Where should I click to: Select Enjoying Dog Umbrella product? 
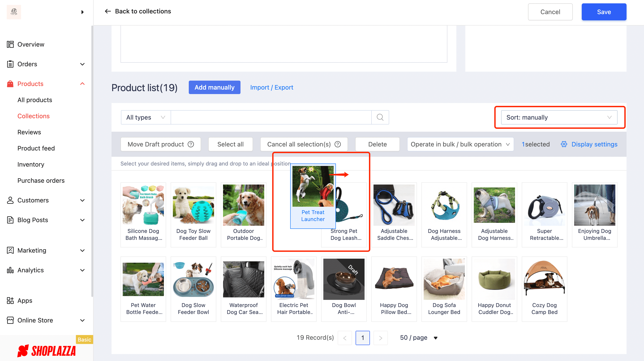pyautogui.click(x=595, y=215)
